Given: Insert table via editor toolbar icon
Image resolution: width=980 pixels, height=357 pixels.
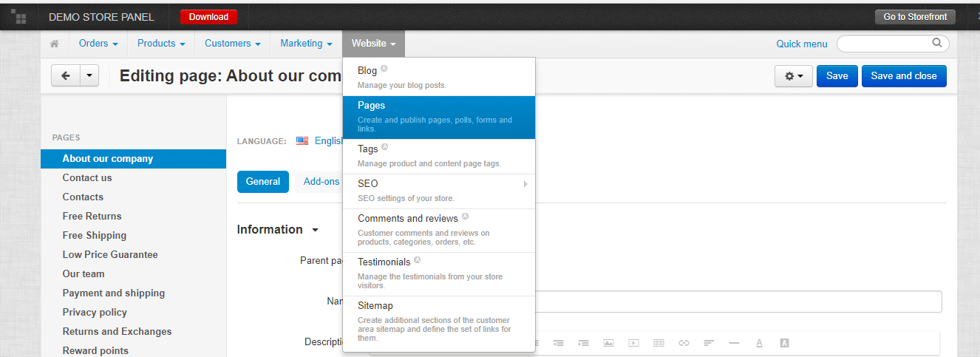Looking at the screenshot, I should (x=659, y=343).
